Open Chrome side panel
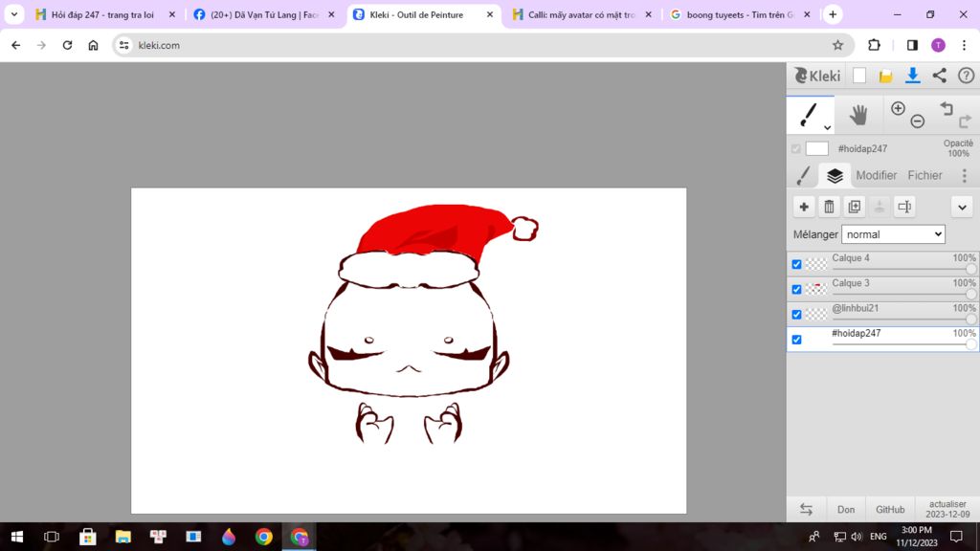This screenshot has width=980, height=551. 912,45
